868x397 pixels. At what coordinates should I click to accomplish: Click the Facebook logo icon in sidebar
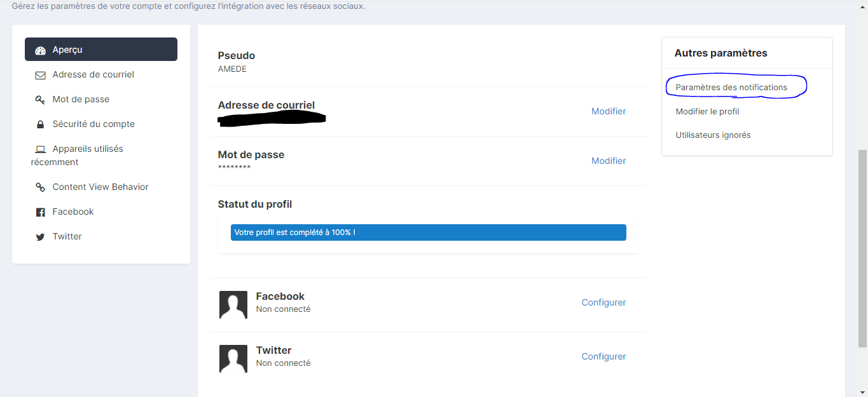[x=40, y=212]
